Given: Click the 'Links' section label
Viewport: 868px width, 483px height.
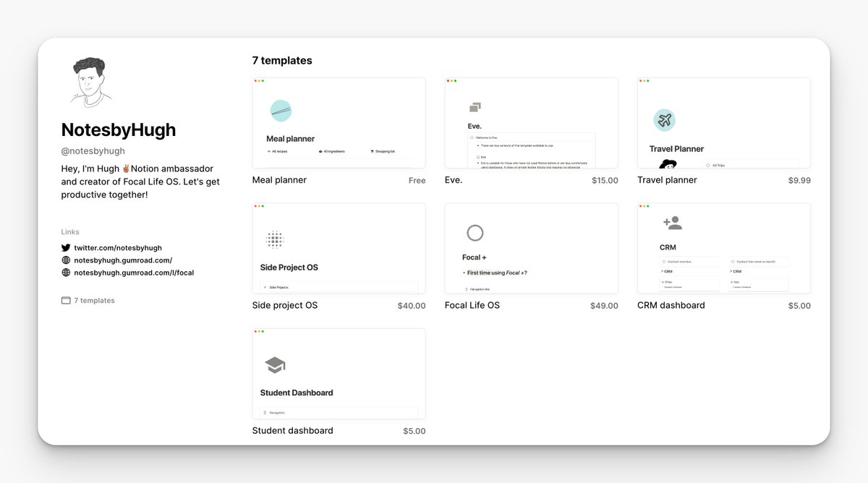Looking at the screenshot, I should [x=70, y=232].
